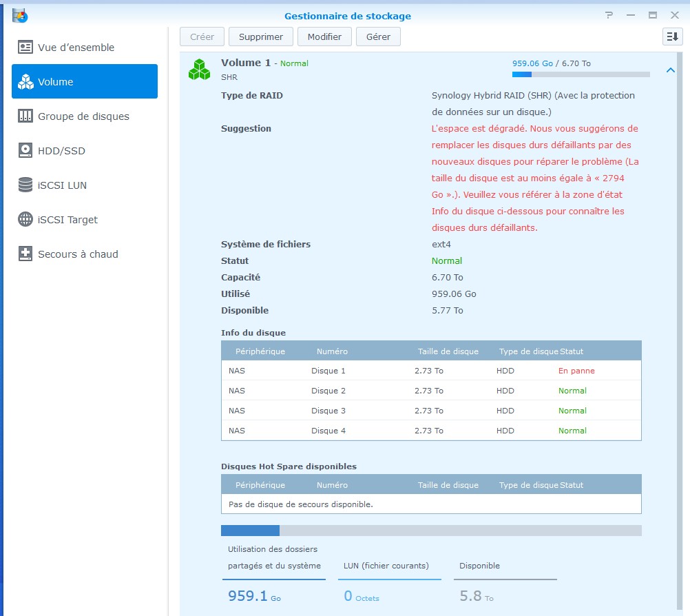Click the iSCSI LUN database icon
The height and width of the screenshot is (616, 690).
point(25,185)
